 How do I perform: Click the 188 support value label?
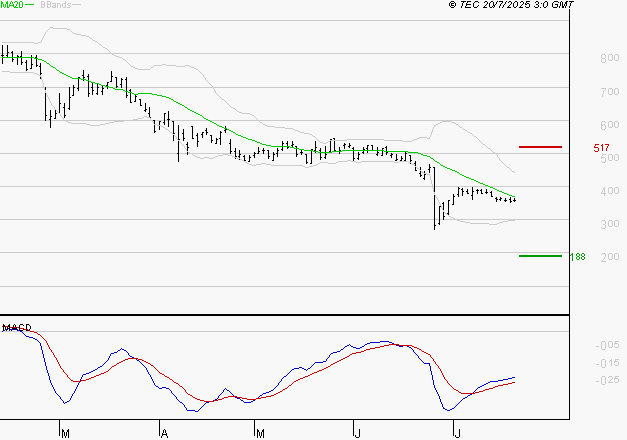[x=577, y=257]
